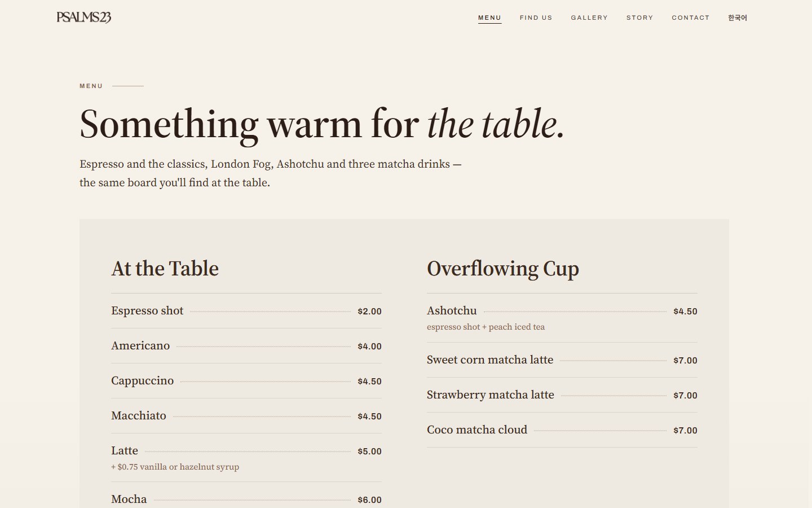Click the intro paragraph starting 'Espresso and the classics'
812x508 pixels.
point(271,173)
